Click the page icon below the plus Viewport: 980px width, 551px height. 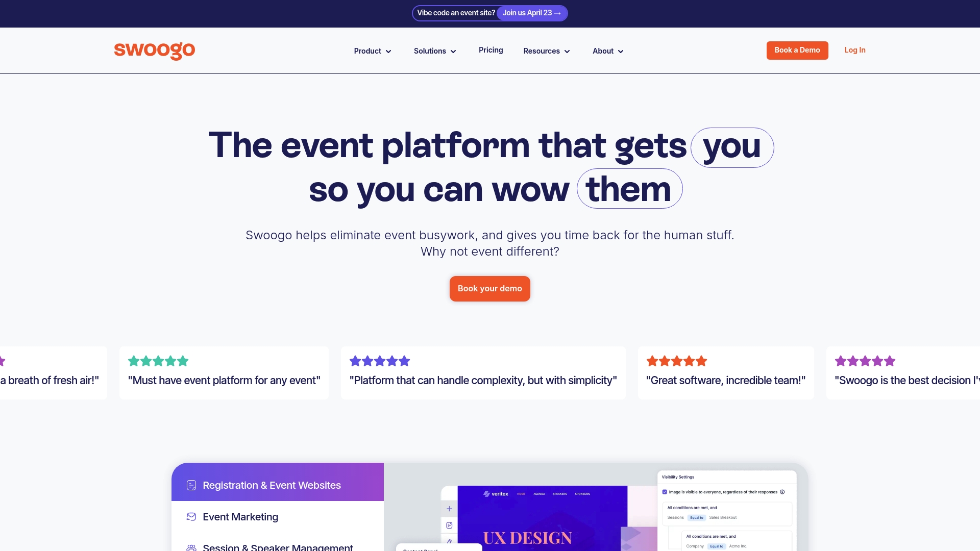449,525
